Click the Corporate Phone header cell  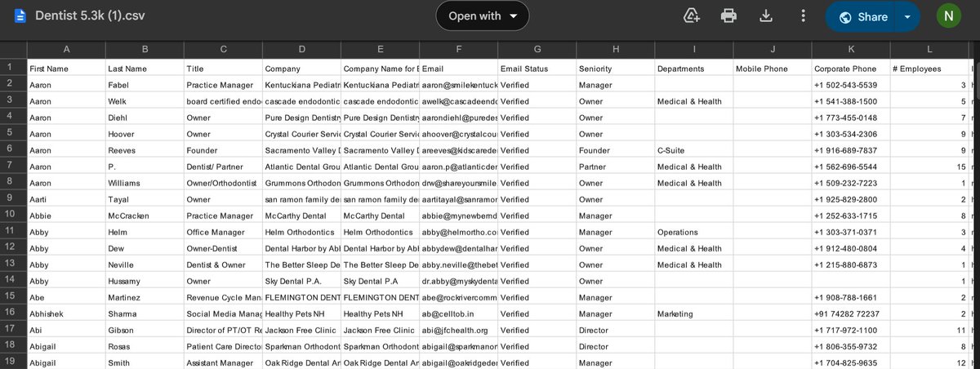point(850,69)
